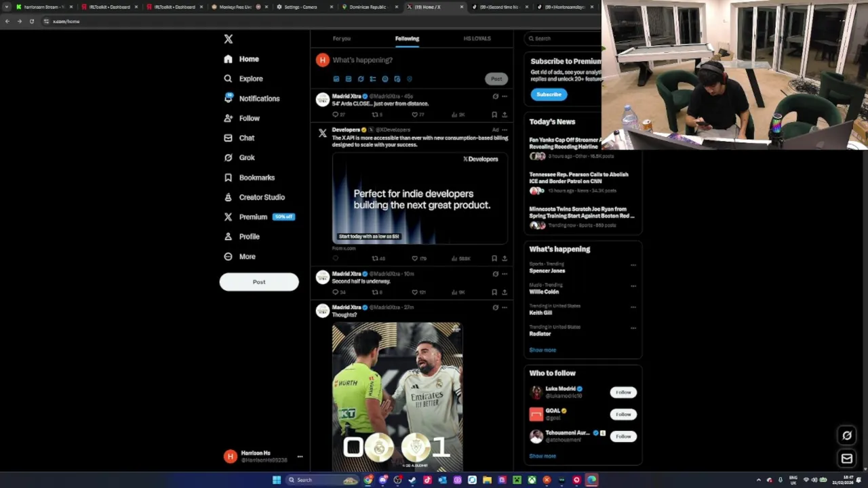Screen dimensions: 868x488
Task: Share the X Developers ad post
Action: (505, 258)
